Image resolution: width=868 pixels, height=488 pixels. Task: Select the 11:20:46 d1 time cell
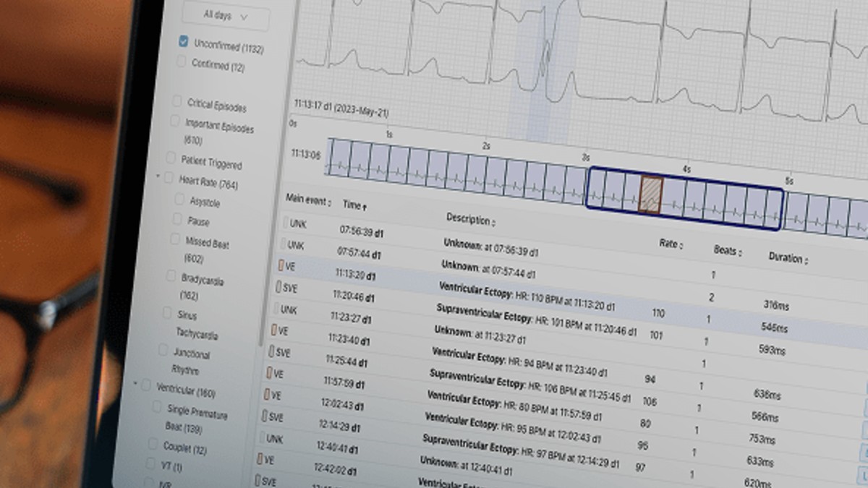tap(353, 296)
